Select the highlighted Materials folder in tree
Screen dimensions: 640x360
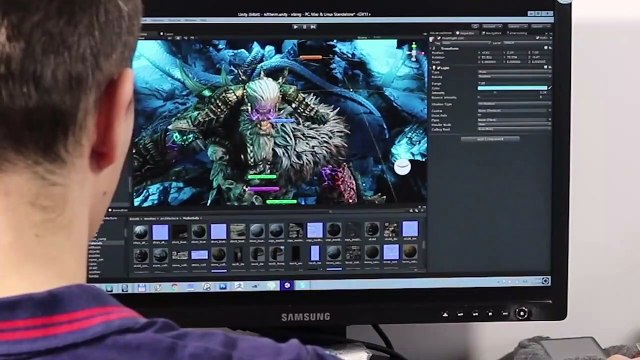point(106,243)
